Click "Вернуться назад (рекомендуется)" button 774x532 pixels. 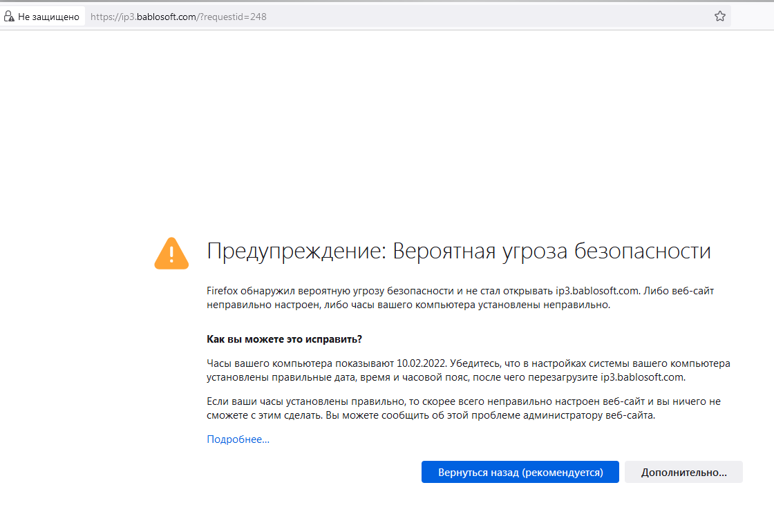[x=520, y=472]
